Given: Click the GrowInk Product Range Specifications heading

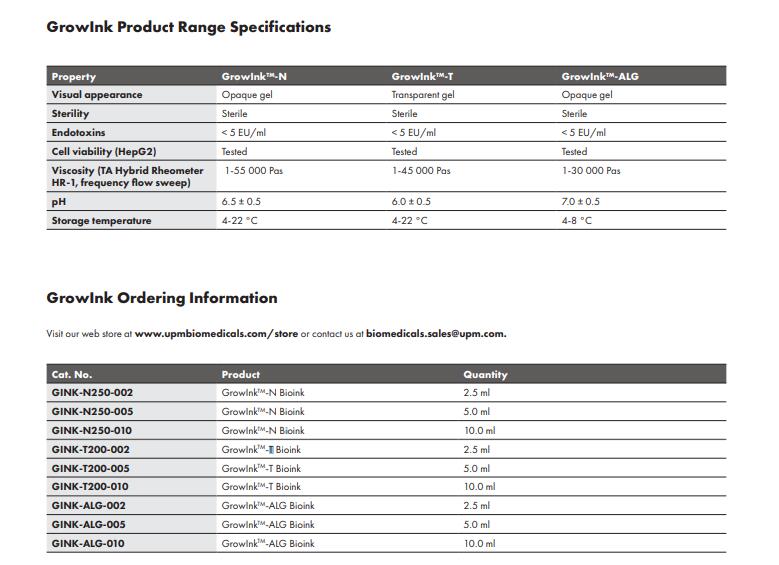Looking at the screenshot, I should 189,27.
